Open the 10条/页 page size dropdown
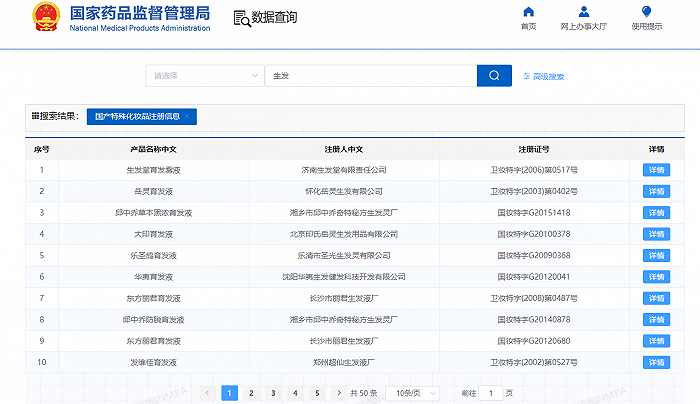This screenshot has width=700, height=404. pyautogui.click(x=413, y=393)
